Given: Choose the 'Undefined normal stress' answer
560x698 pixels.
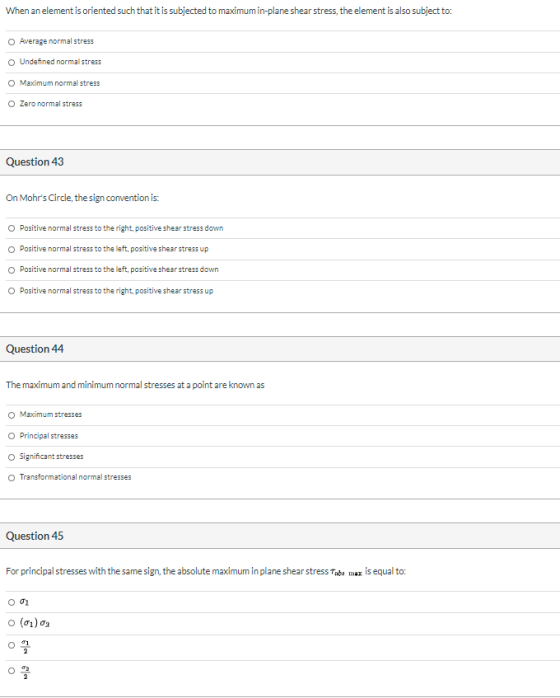Looking at the screenshot, I should coord(12,62).
